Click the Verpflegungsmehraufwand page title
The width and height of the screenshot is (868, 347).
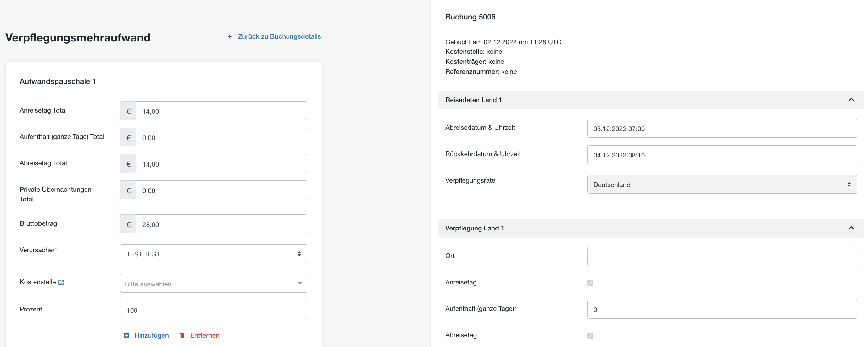click(78, 37)
